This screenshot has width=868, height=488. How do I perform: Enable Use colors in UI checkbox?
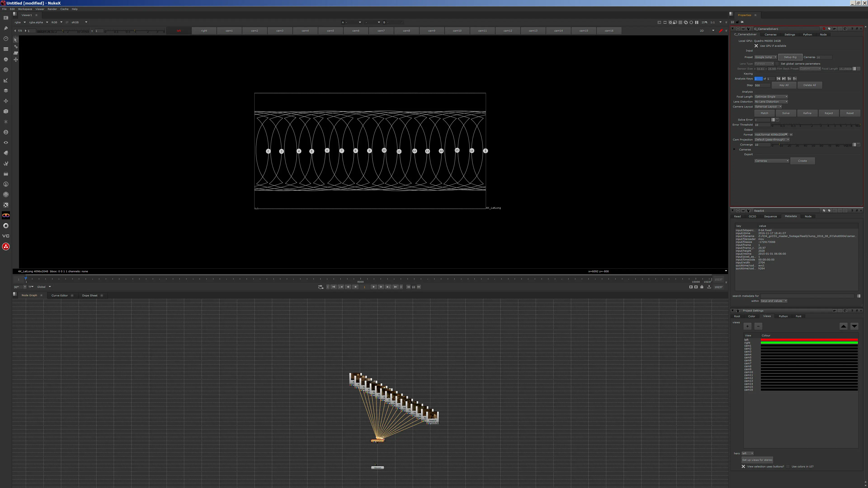pyautogui.click(x=788, y=467)
